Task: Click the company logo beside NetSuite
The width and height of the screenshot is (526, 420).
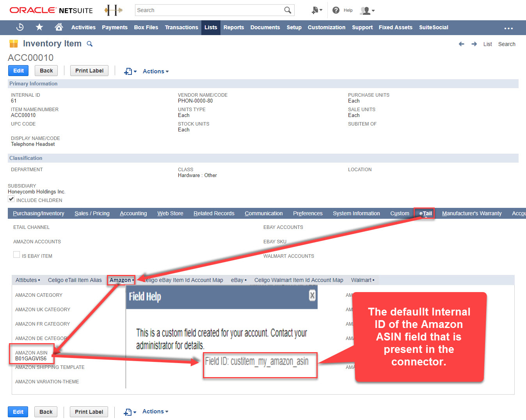Action: tap(113, 11)
